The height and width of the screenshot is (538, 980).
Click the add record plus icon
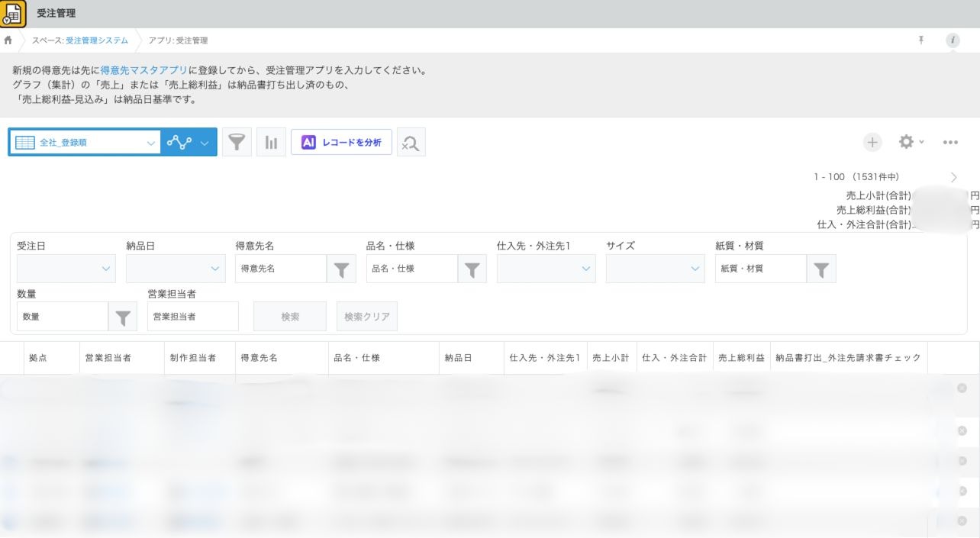click(x=872, y=142)
